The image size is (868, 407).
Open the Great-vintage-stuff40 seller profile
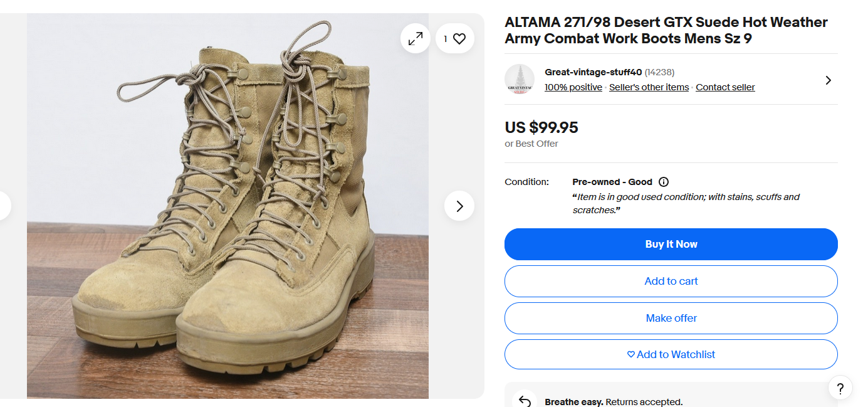[x=593, y=72]
